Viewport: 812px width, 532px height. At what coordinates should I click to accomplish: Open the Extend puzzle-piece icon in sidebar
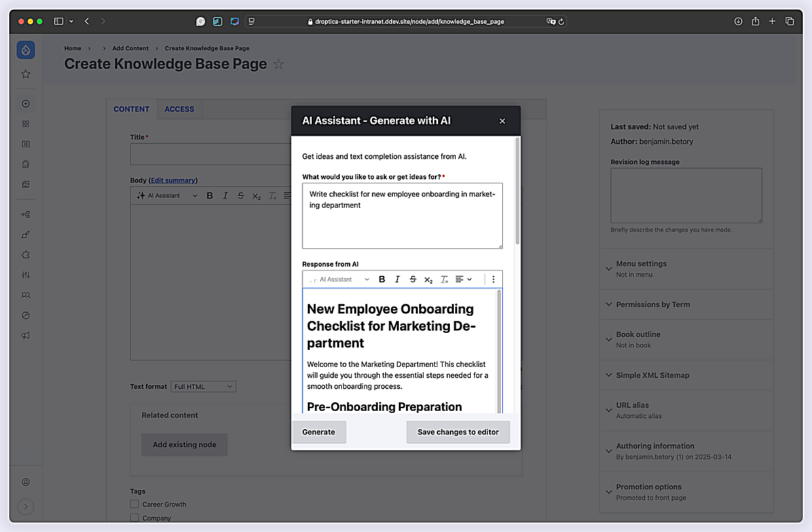[26, 255]
